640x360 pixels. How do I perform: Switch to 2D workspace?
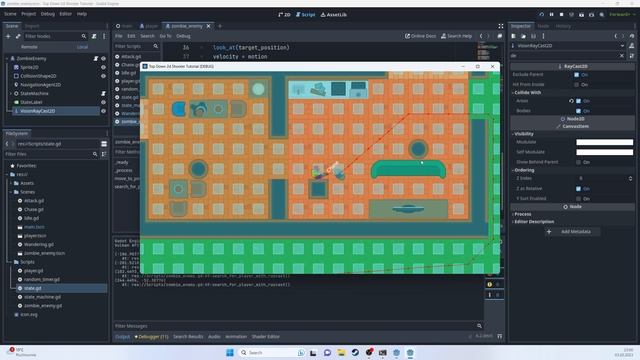284,15
